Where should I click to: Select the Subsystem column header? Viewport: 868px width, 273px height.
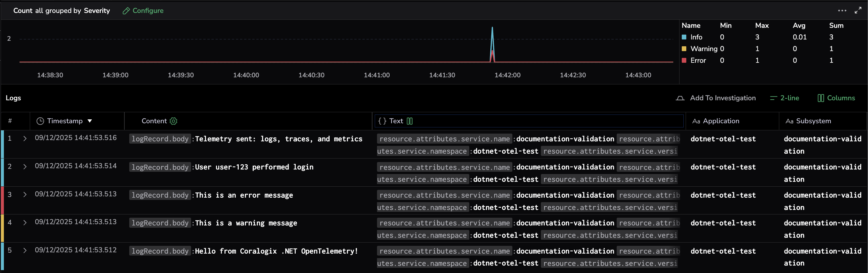[x=813, y=121]
